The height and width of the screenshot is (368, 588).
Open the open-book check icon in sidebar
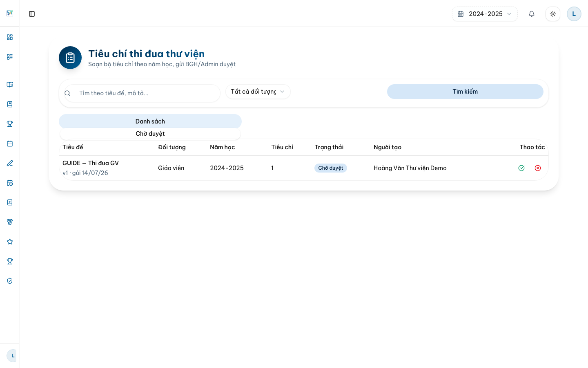(10, 85)
